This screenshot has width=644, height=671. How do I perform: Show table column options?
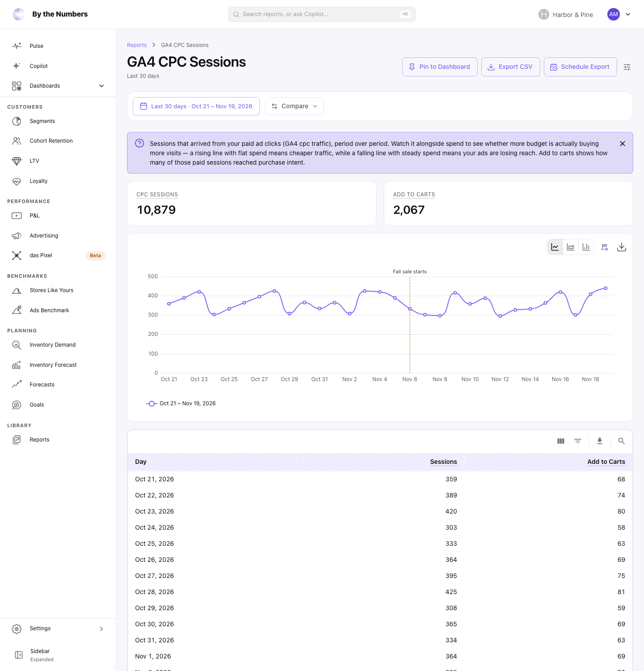[561, 441]
